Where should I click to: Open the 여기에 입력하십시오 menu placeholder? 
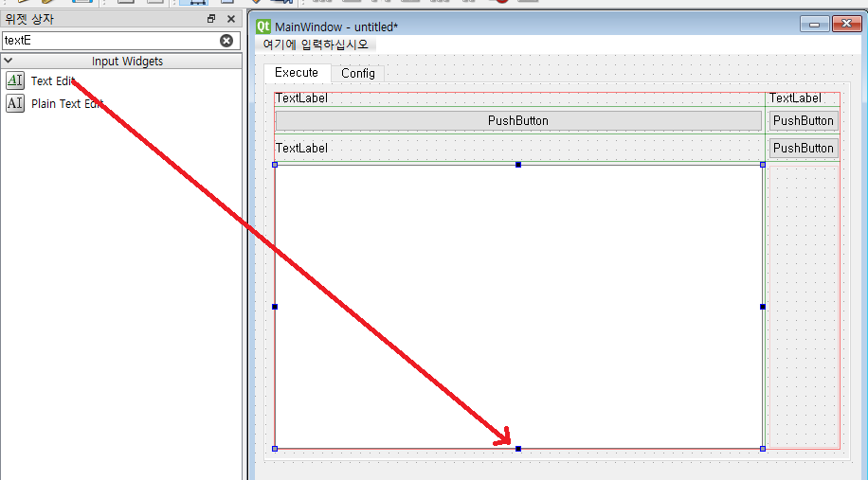pyautogui.click(x=316, y=44)
